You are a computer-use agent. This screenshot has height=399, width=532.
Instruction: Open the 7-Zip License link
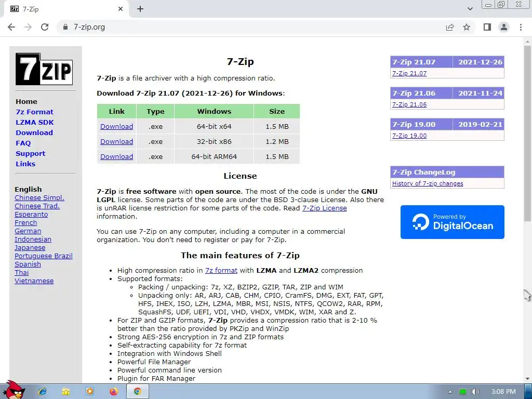pos(324,208)
